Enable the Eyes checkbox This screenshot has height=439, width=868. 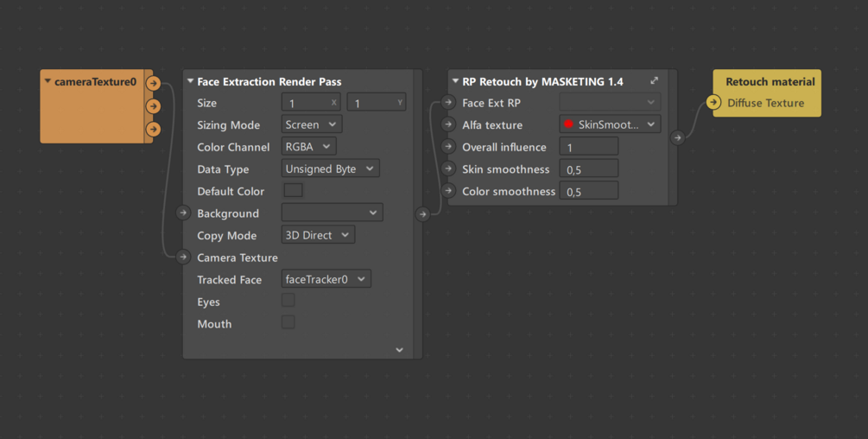[x=288, y=301]
